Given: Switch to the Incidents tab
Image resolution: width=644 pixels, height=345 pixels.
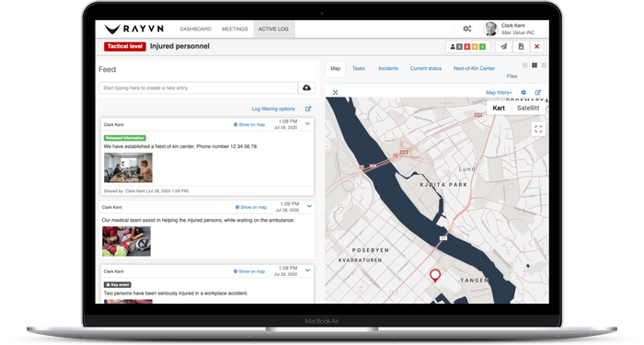Looking at the screenshot, I should coord(388,69).
